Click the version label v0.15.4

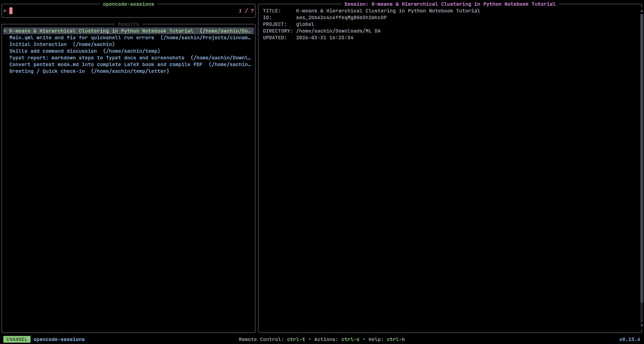click(630, 339)
